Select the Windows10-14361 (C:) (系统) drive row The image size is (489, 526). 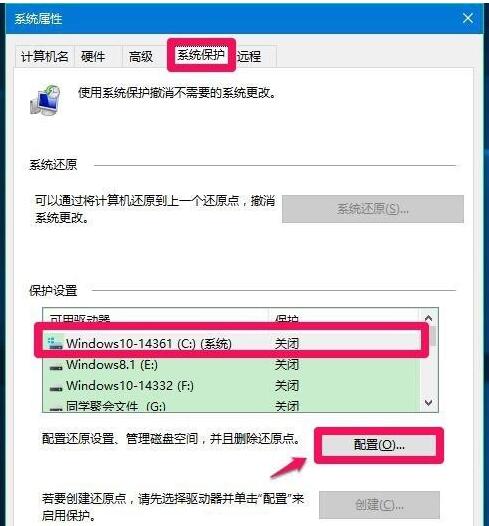231,343
